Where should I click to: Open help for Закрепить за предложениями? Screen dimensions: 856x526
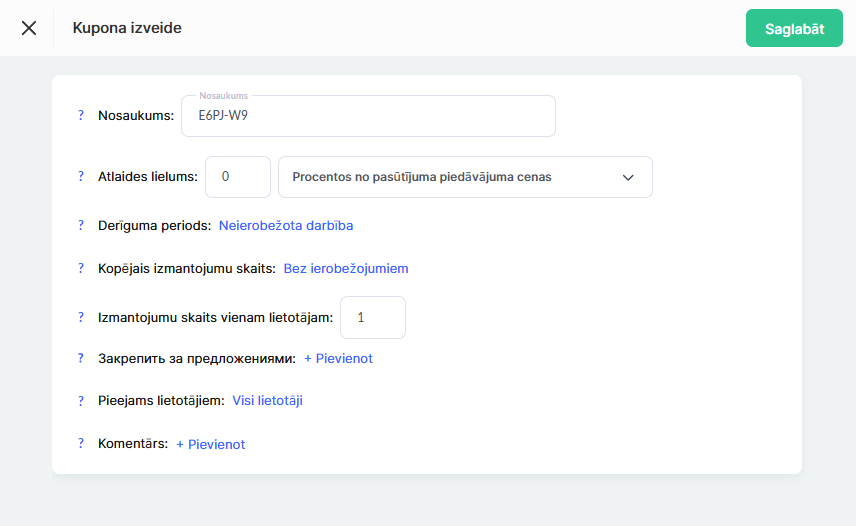click(81, 358)
